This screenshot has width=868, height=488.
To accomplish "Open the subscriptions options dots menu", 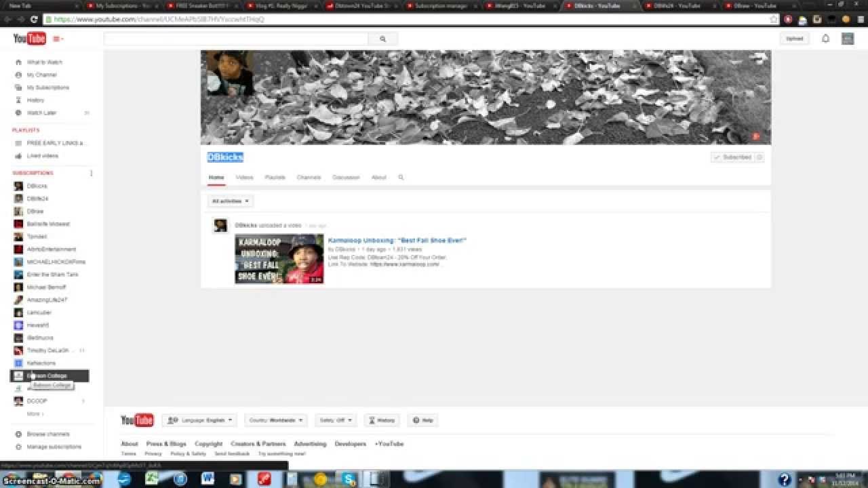I will pyautogui.click(x=91, y=173).
